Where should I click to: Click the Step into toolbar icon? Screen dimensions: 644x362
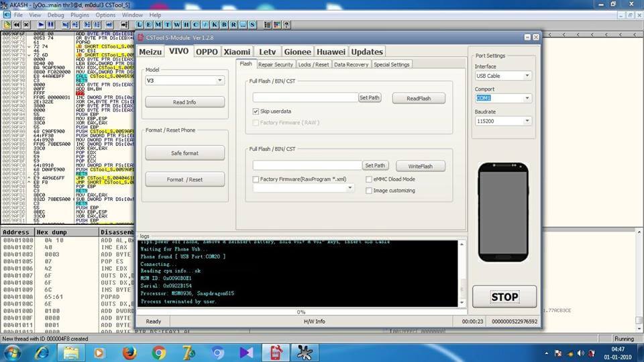[66, 25]
